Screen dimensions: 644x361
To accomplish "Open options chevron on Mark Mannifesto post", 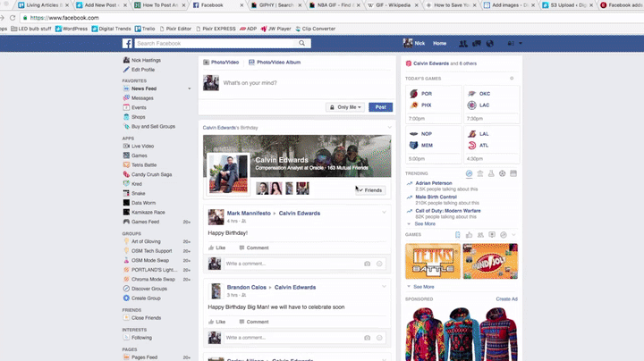I will (x=384, y=213).
